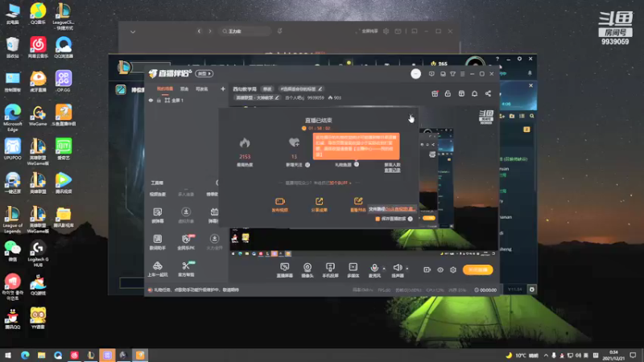Click League client add friend icon
Image resolution: width=644 pixels, height=362 pixels.
coord(502,116)
